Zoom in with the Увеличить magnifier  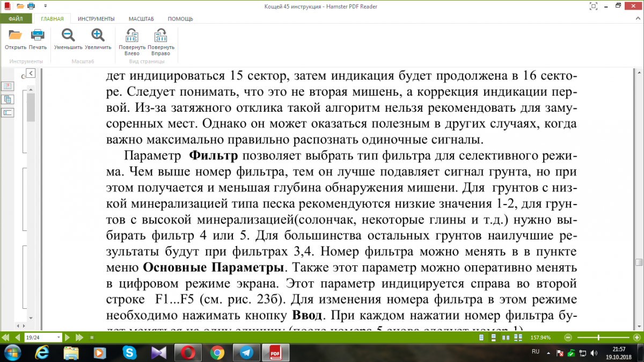(98, 35)
